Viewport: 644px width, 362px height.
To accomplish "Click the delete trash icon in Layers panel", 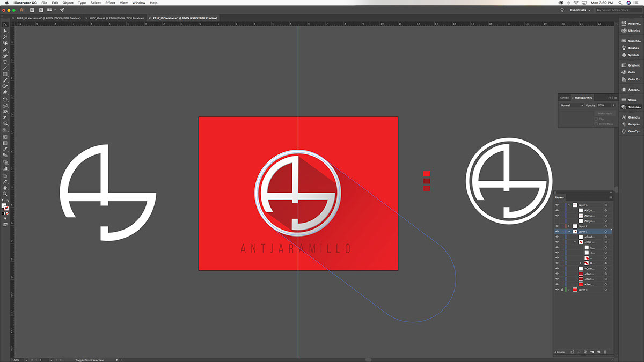I will coord(605,352).
